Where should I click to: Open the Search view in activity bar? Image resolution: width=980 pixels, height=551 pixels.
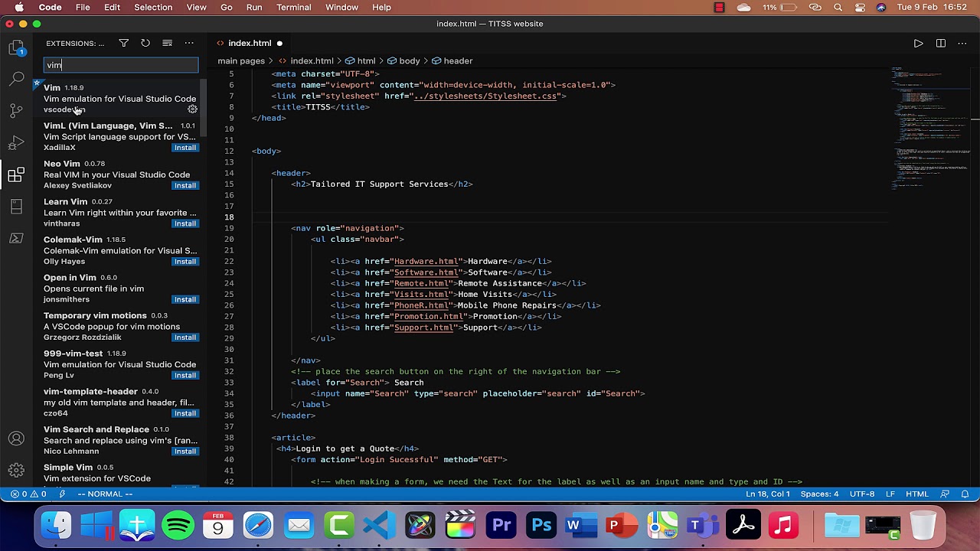[x=16, y=79]
